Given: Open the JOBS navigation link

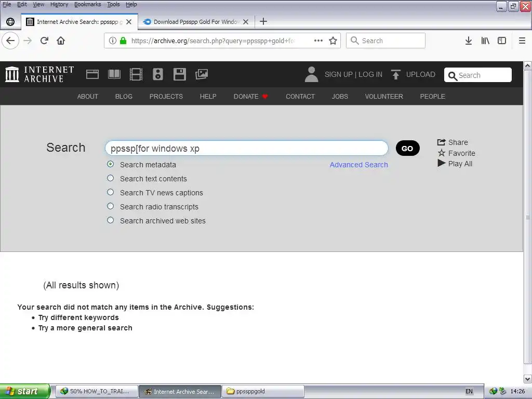Looking at the screenshot, I should pyautogui.click(x=340, y=97).
